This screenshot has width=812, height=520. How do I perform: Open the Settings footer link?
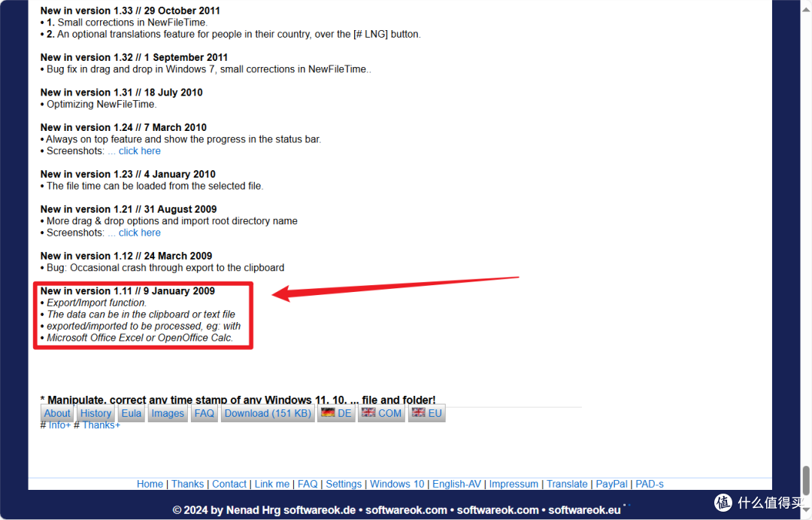click(x=344, y=484)
